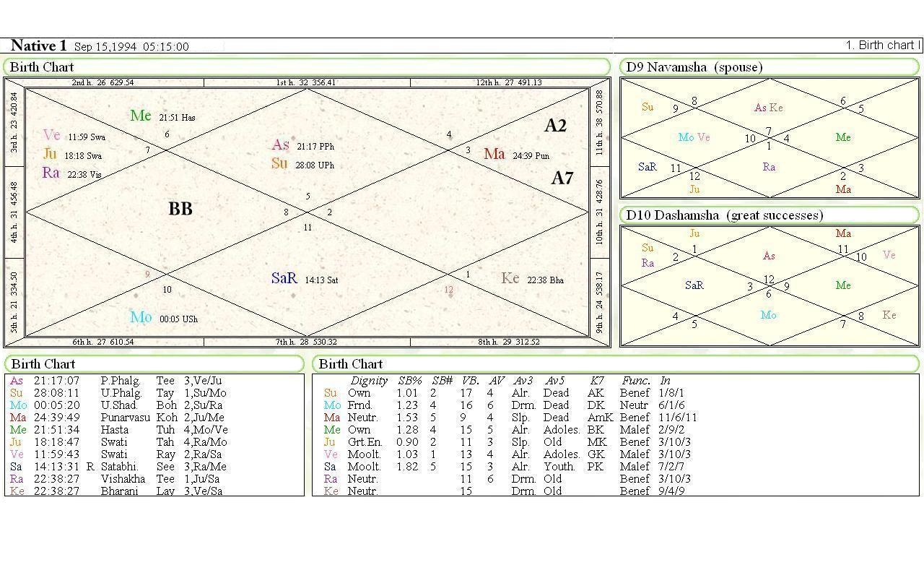
Task: Click Ju in the D10 Dashamsha chart
Action: click(x=694, y=233)
